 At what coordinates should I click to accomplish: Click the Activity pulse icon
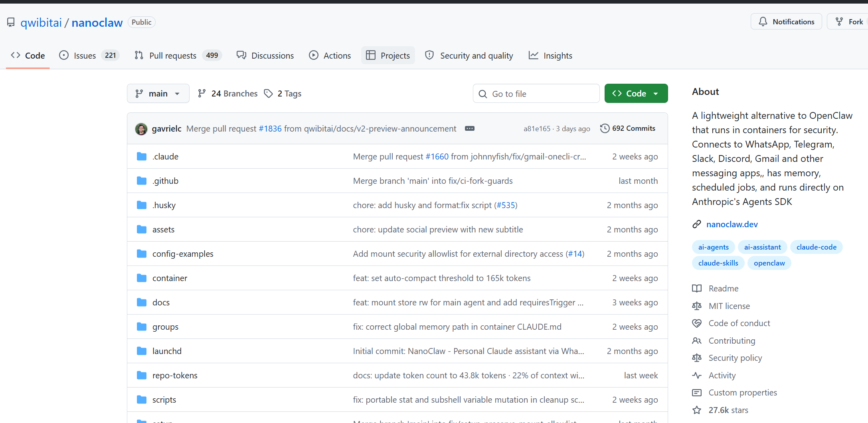697,375
